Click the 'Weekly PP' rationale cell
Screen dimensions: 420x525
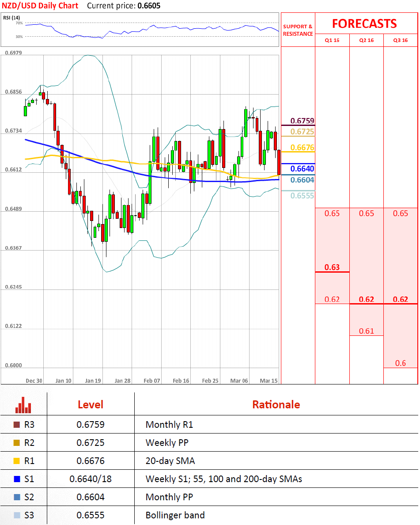[167, 443]
